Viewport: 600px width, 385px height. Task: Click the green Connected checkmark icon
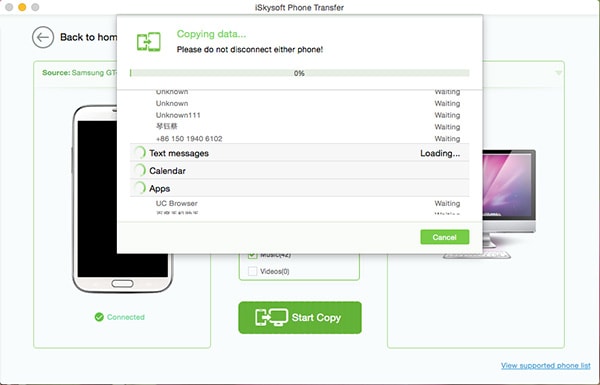pos(99,317)
